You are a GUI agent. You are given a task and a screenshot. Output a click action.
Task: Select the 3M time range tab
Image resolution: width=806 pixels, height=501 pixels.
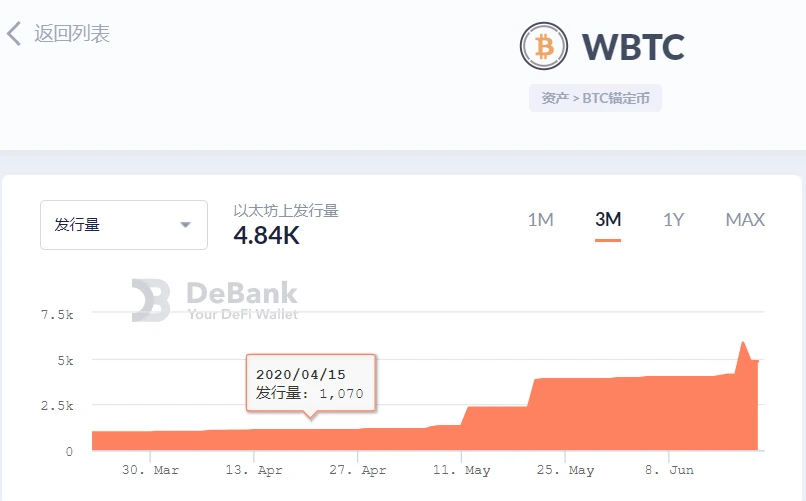[x=608, y=220]
